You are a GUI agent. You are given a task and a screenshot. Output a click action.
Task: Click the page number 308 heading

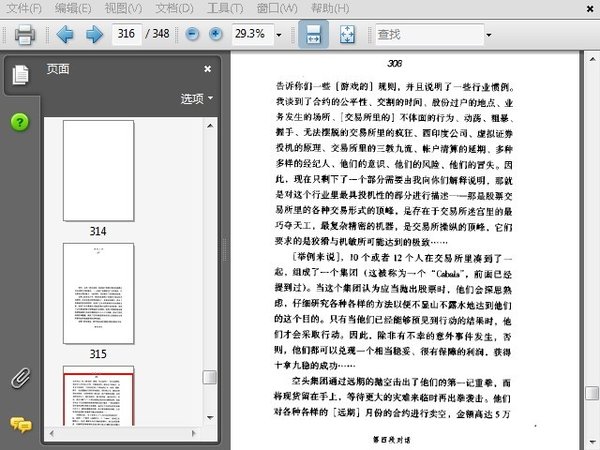pos(395,63)
